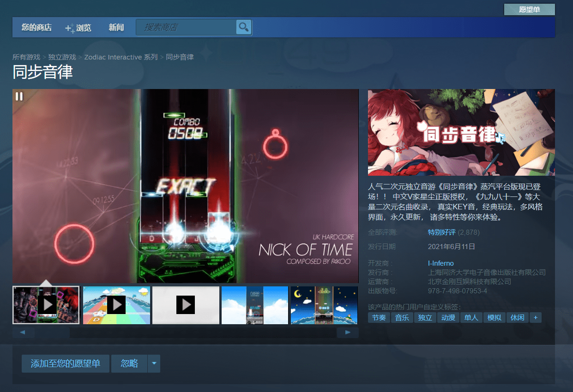Click the 愿望单 button at top
This screenshot has height=392, width=573.
pos(530,9)
